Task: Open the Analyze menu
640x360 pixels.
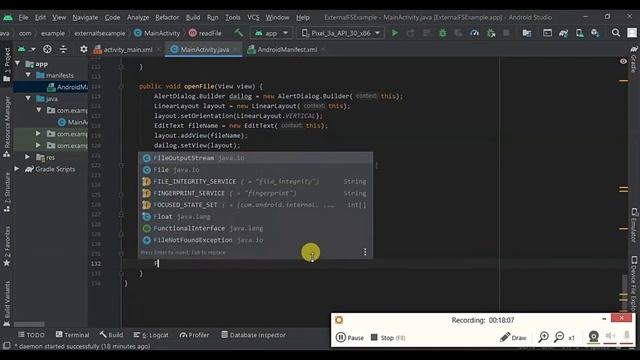Action: (138, 18)
